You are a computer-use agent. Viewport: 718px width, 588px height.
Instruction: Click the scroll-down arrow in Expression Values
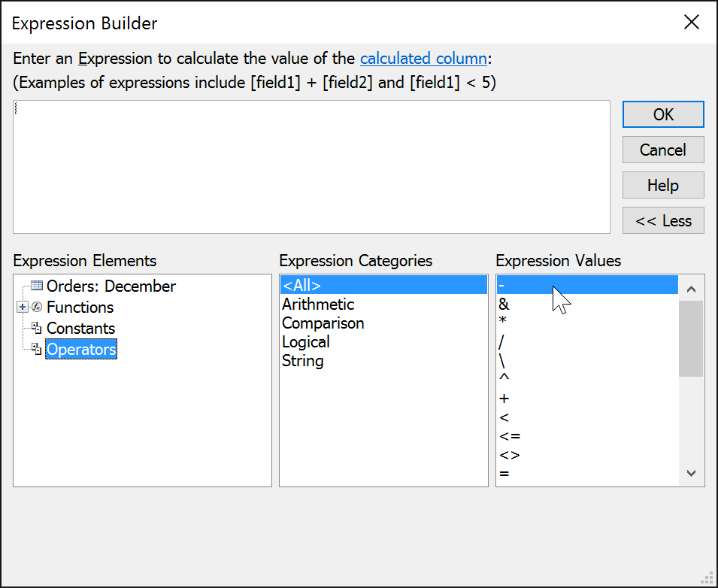pos(690,474)
